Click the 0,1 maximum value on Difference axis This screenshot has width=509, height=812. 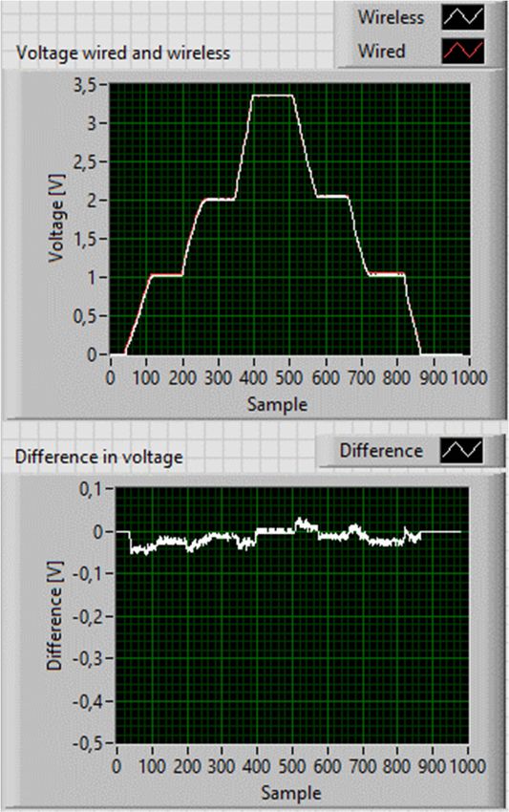click(x=91, y=488)
